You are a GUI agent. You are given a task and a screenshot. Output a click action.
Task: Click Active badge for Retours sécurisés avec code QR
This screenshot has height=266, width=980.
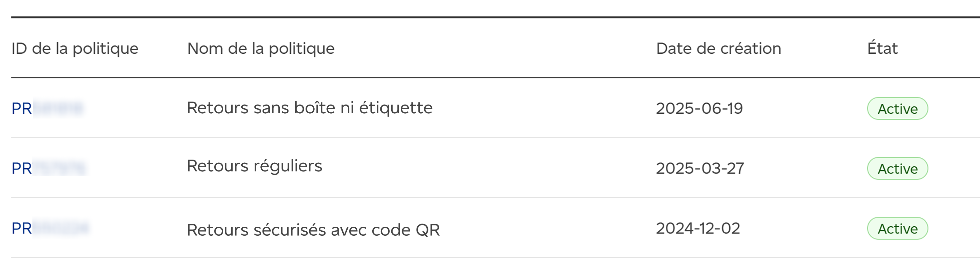tap(897, 229)
